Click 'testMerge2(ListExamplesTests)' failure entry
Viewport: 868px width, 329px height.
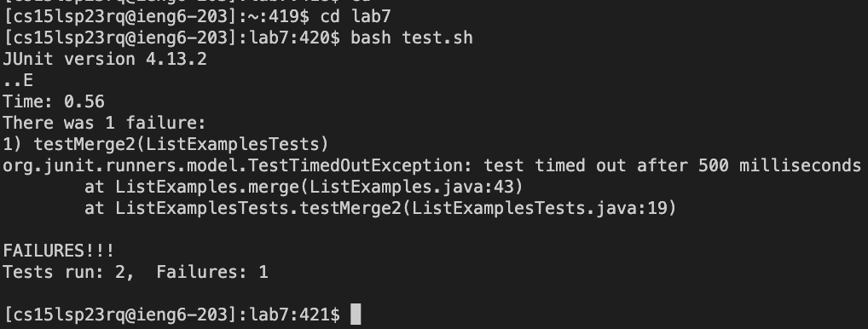[x=182, y=144]
